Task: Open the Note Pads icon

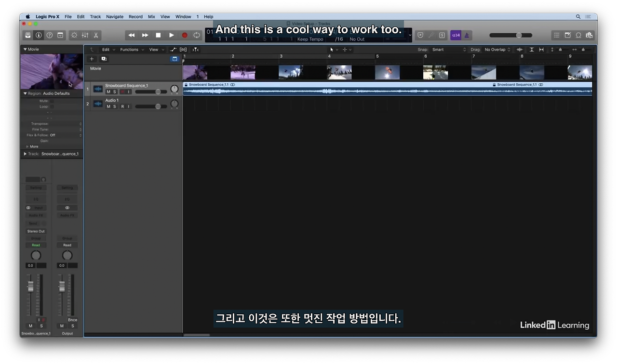Action: 567,35
